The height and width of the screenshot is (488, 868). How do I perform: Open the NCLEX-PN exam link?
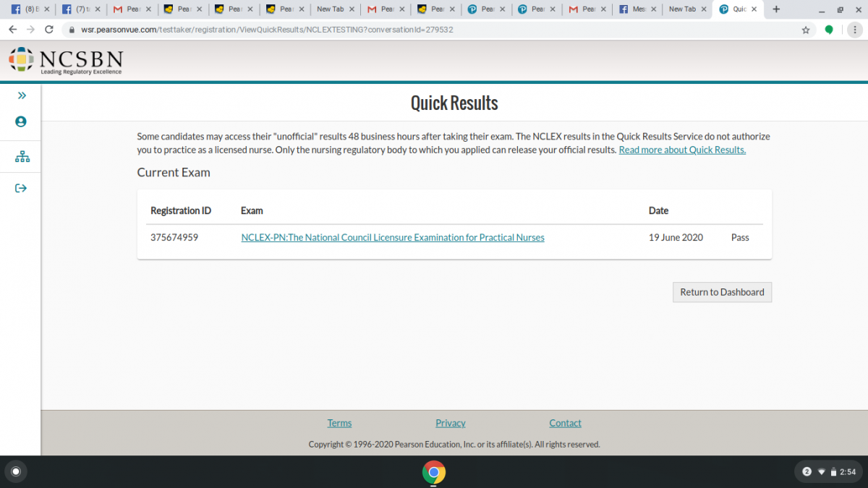point(392,237)
